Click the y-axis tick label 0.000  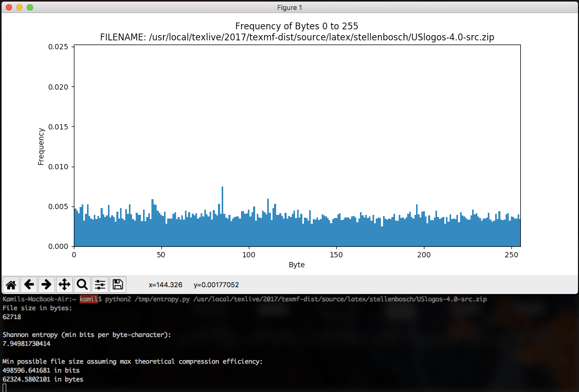click(x=58, y=246)
